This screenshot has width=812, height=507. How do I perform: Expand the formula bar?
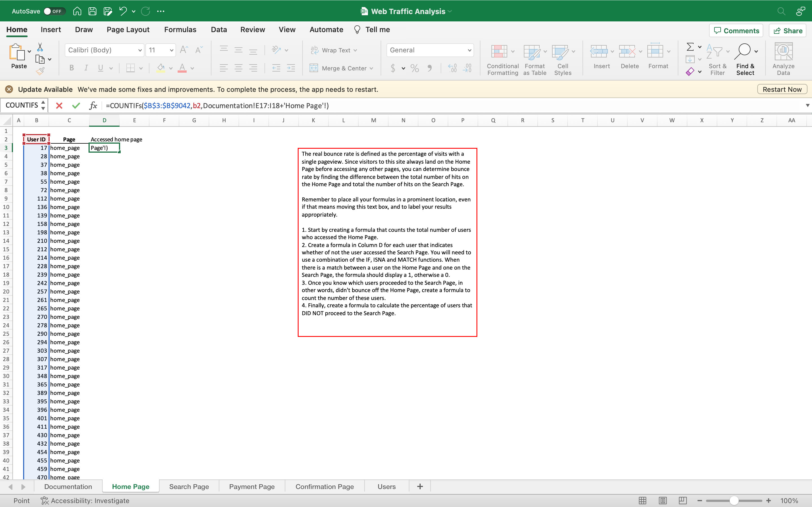tap(807, 106)
